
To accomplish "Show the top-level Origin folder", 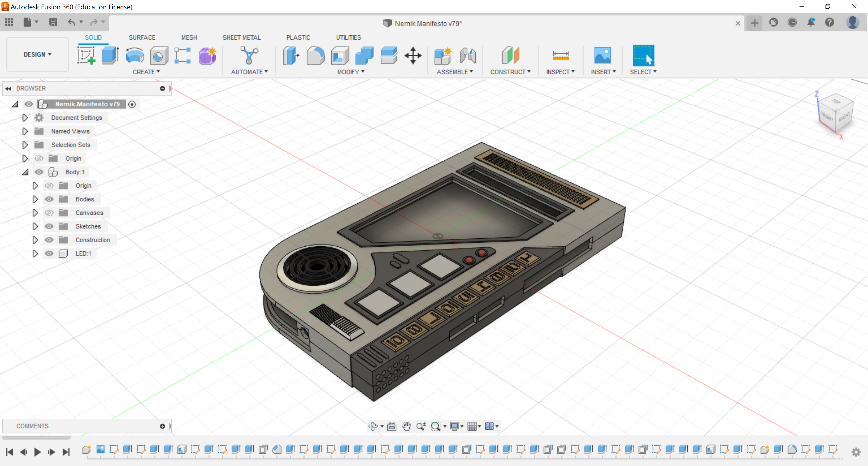I will (39, 159).
